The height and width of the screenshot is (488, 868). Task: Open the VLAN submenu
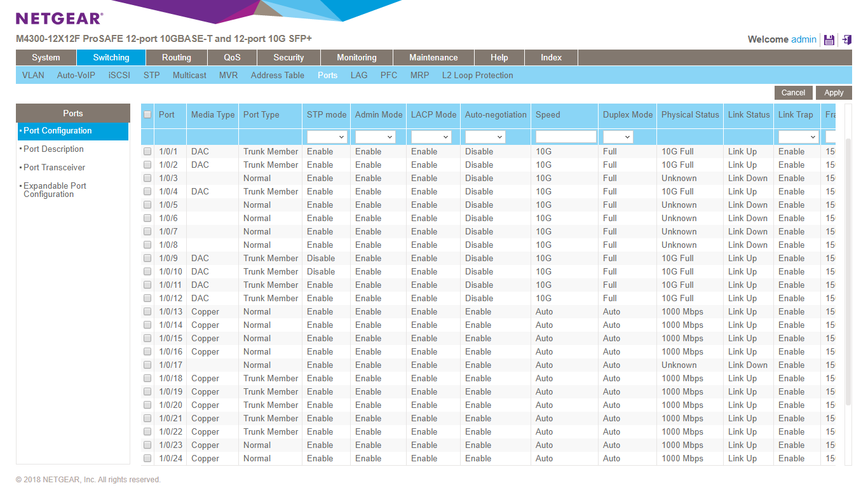point(33,75)
